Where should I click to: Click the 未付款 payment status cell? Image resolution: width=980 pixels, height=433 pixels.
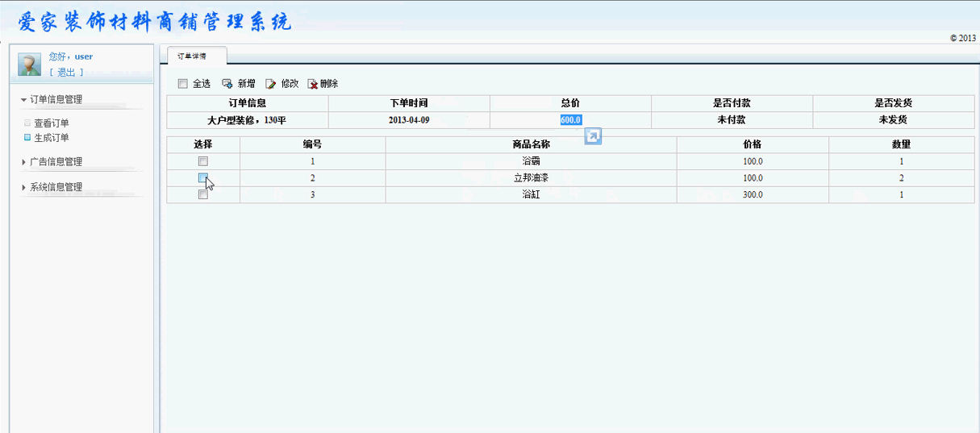pos(732,119)
